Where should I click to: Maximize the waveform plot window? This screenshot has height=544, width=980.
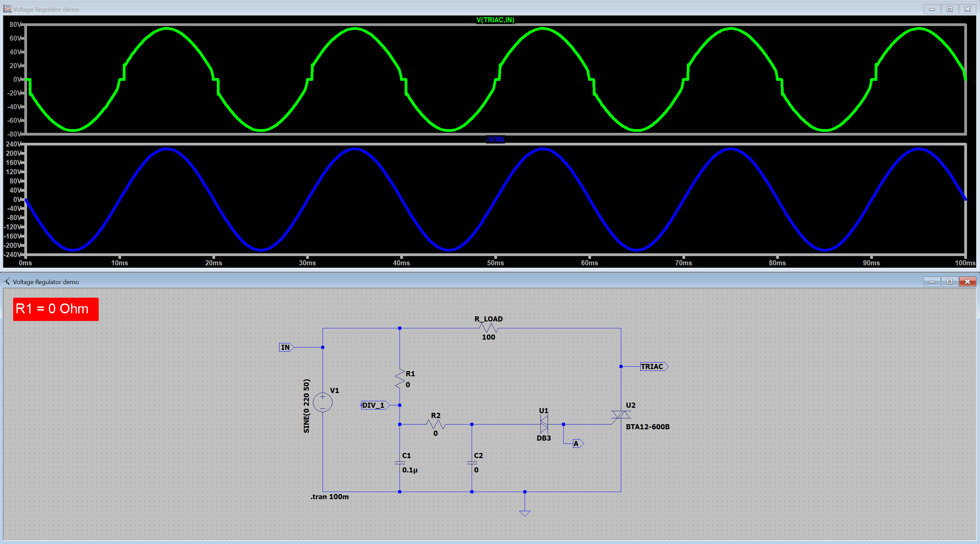pyautogui.click(x=950, y=9)
